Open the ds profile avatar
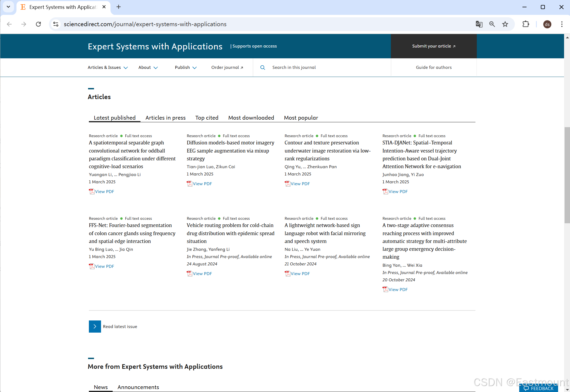This screenshot has width=570, height=392. (547, 24)
